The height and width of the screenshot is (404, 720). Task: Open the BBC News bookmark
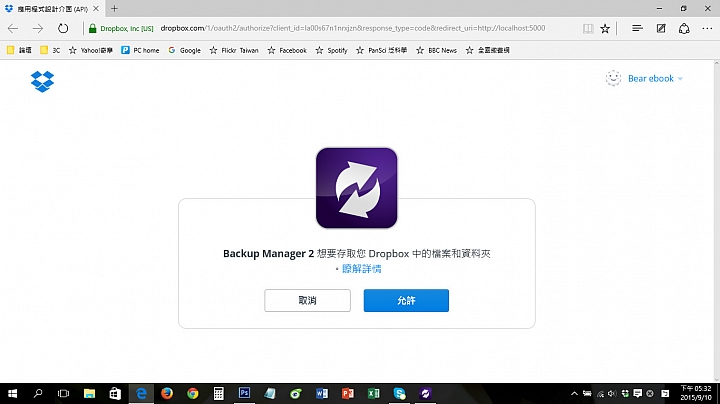[x=436, y=50]
